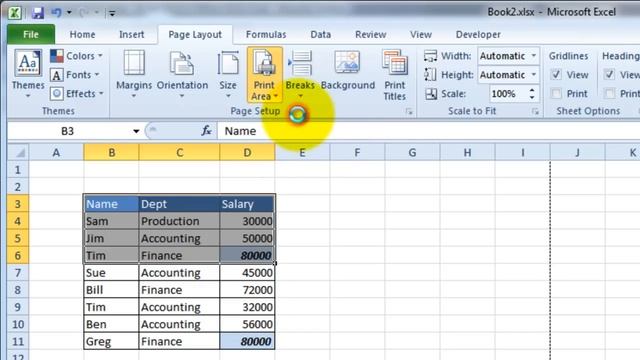Open the Name Box dropdown arrow
640x360 pixels.
click(136, 131)
